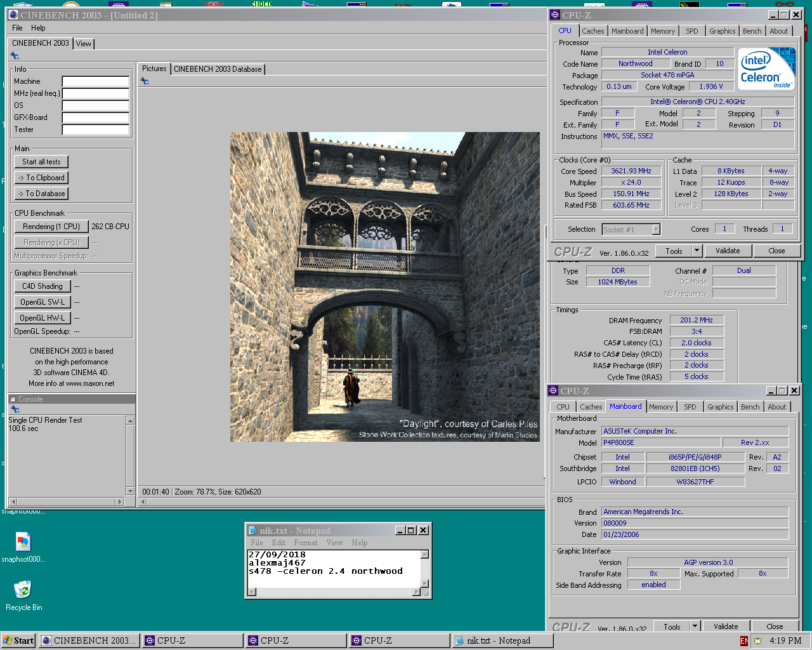Screen dimensions: 812x650
Task: Click Validate in Mainboard CPU-Z window
Action: 726,627
